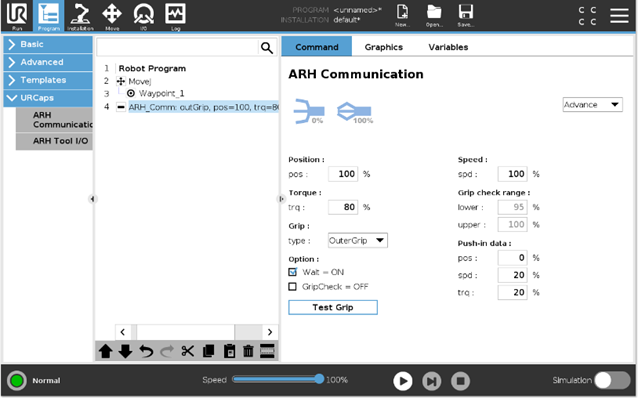The width and height of the screenshot is (638, 398).
Task: Open the Installation screen icon
Action: (80, 16)
